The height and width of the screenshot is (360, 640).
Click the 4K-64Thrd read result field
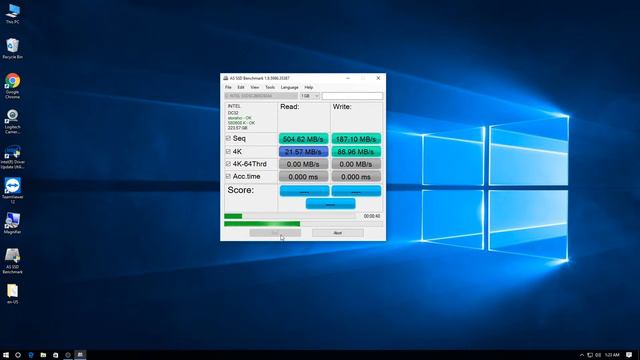(x=303, y=164)
